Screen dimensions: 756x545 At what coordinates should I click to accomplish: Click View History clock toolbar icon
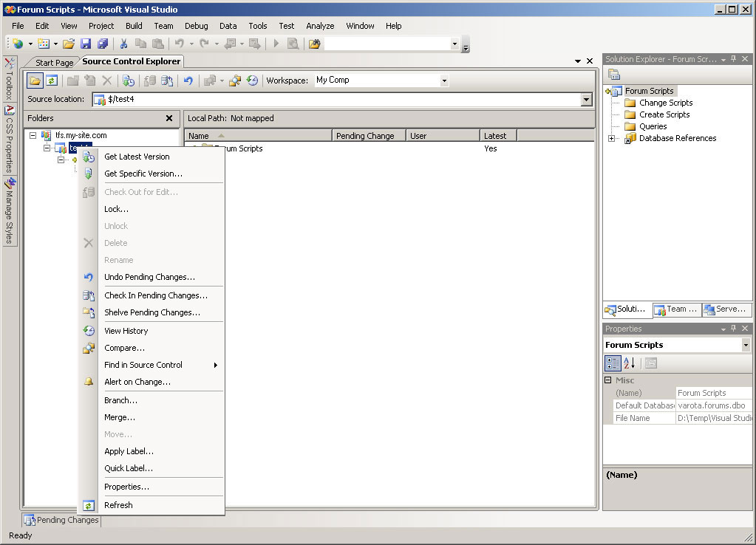click(252, 80)
